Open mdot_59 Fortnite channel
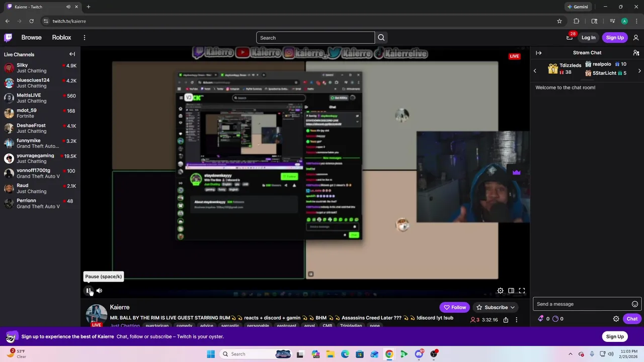This screenshot has height=362, width=644. pos(40,113)
